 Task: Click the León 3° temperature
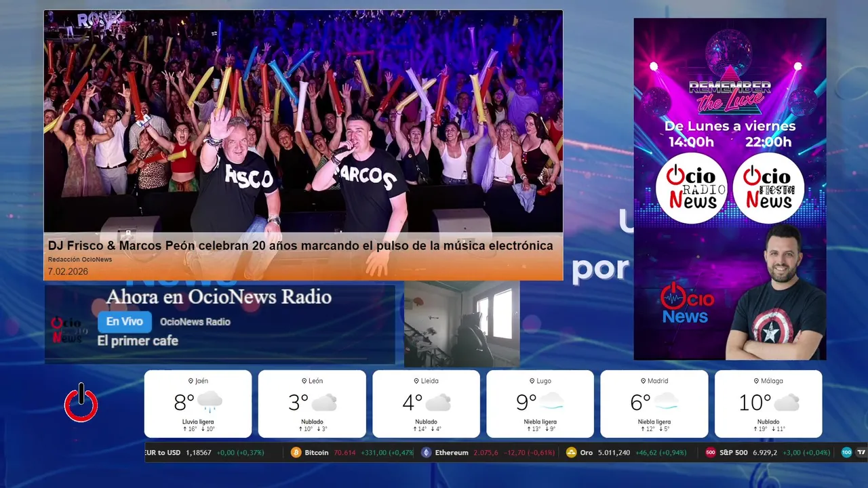tap(298, 403)
